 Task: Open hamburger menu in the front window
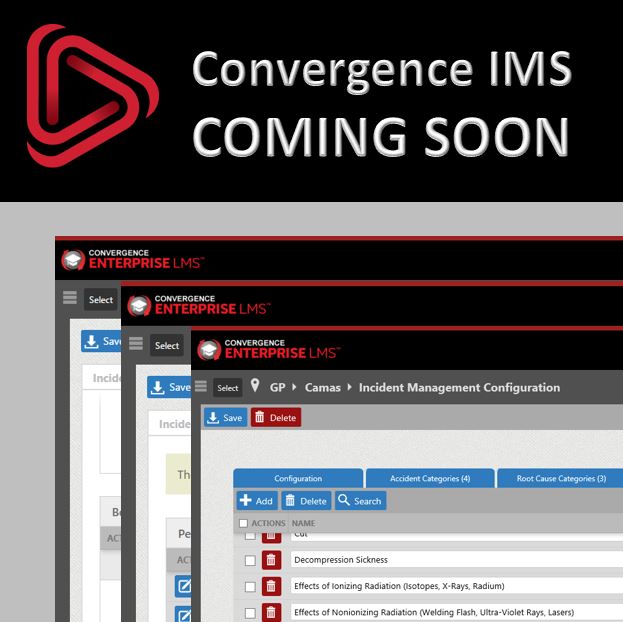click(201, 386)
